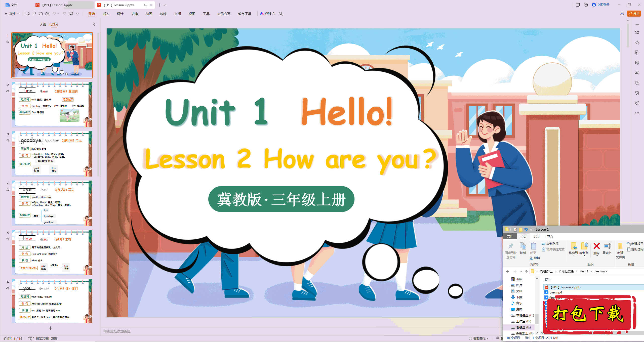The height and width of the screenshot is (342, 644).
Task: Click the help question-mark icon in right sidebar
Action: pos(637,103)
